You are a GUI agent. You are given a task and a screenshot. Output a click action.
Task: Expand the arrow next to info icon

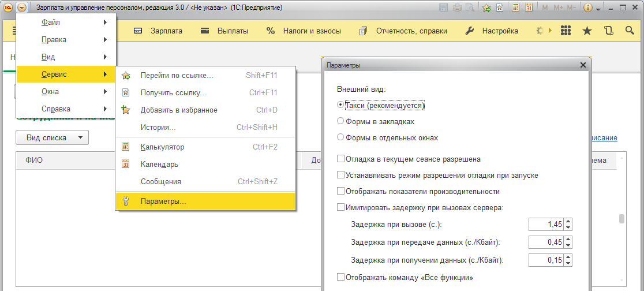coord(598,9)
